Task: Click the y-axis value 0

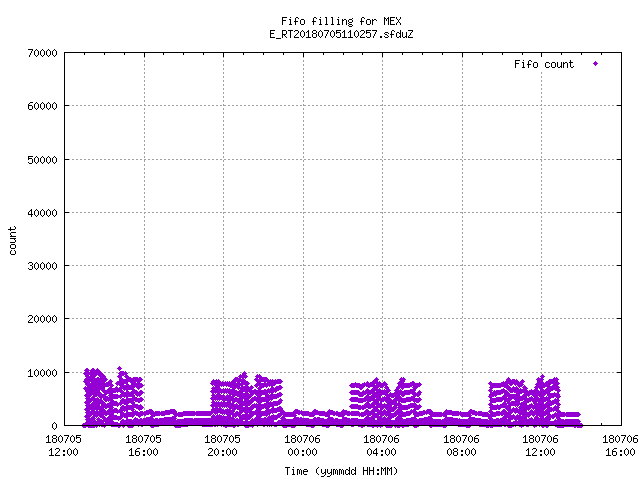Action: click(x=54, y=426)
